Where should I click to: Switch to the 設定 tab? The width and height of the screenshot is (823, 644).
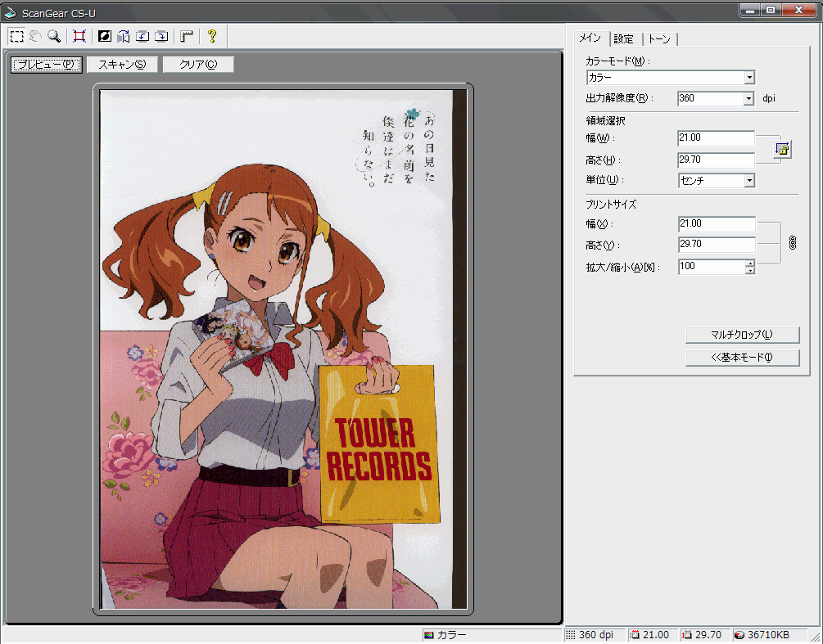pyautogui.click(x=625, y=38)
